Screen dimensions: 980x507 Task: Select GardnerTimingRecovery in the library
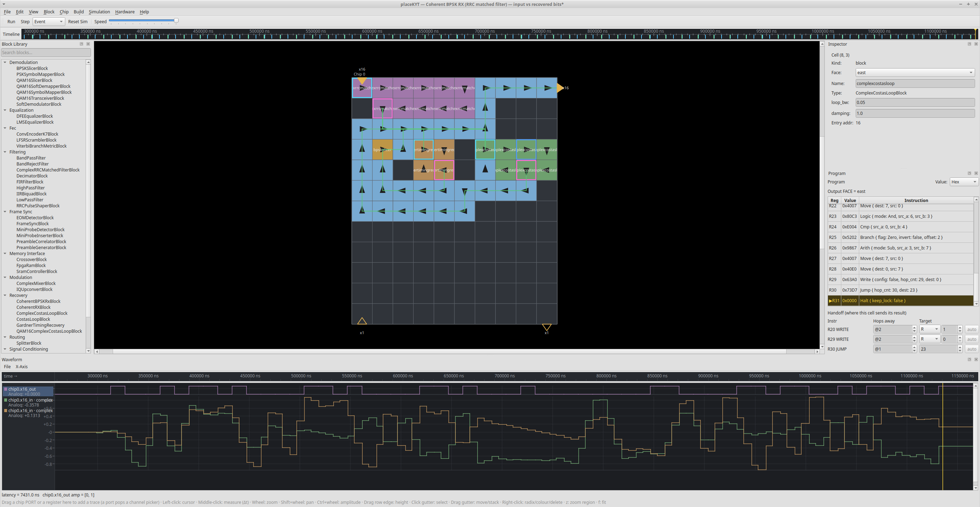coord(40,325)
